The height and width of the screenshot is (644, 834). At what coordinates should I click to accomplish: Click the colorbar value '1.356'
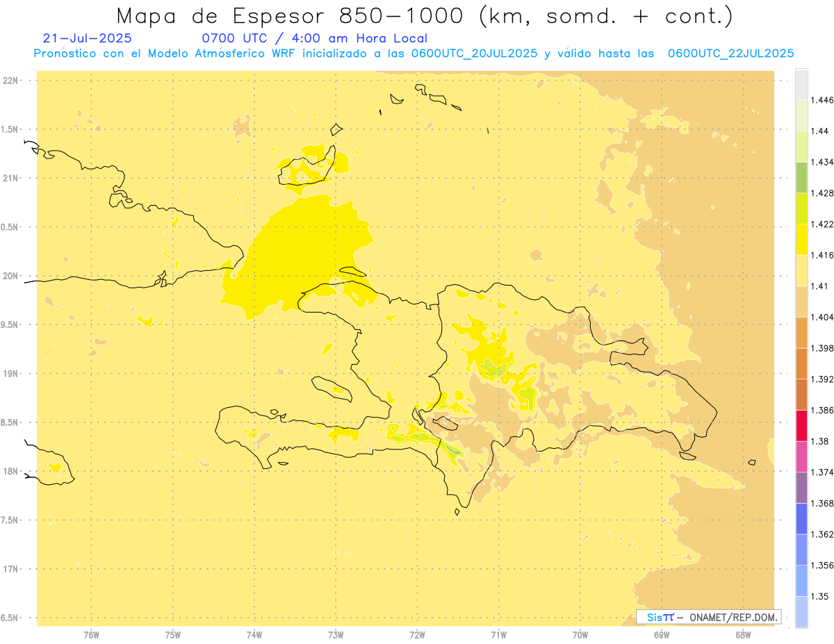tap(823, 565)
